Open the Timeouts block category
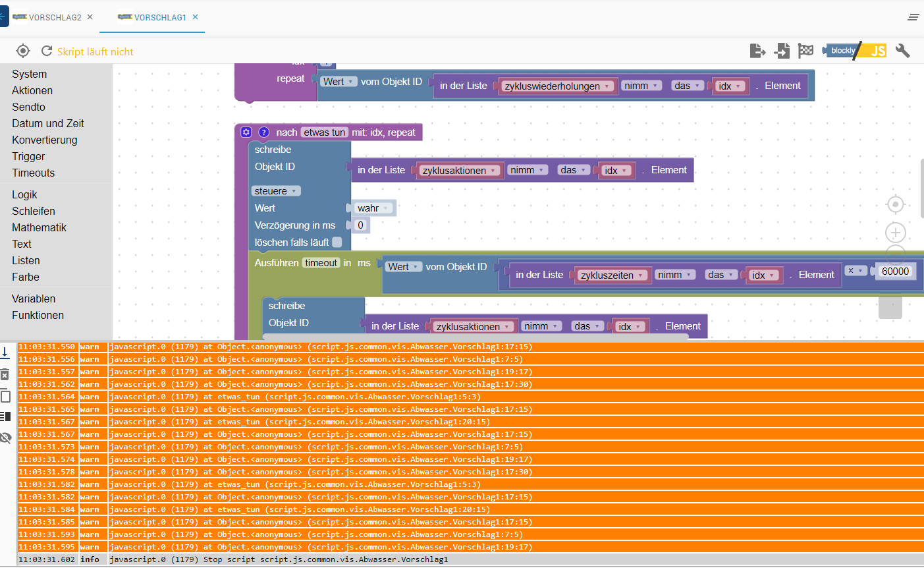Screen dimensions: 924x568 click(x=33, y=173)
